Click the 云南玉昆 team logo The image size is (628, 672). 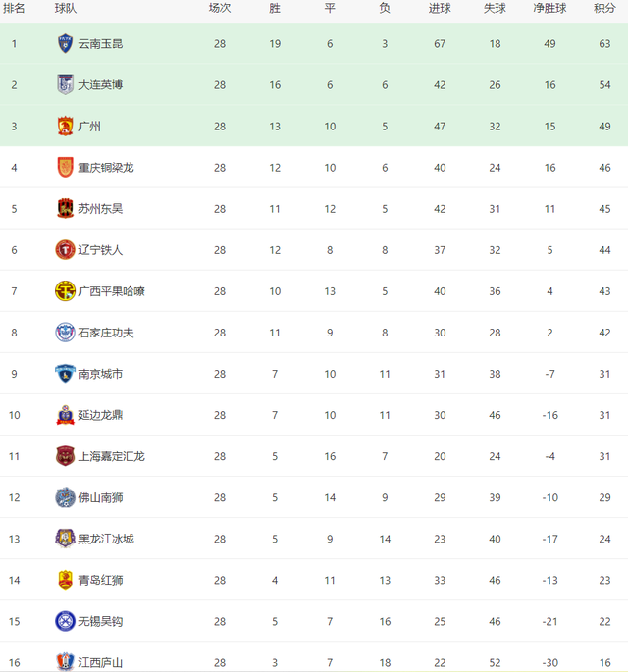coord(65,44)
